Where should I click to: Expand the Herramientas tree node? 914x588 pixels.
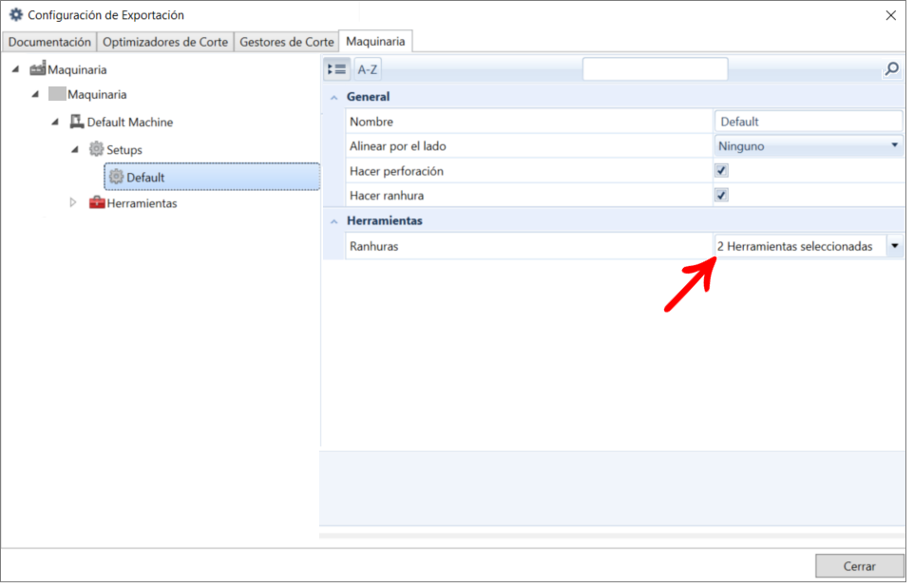[x=73, y=202]
